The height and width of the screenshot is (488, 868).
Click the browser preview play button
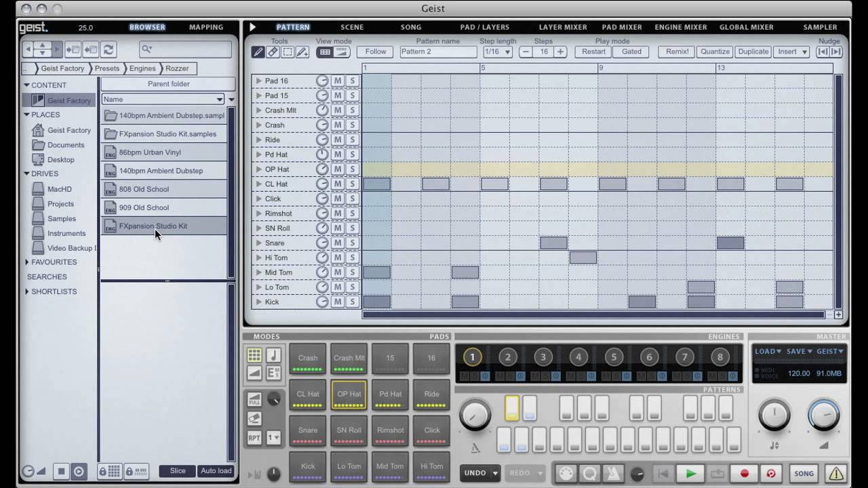79,471
